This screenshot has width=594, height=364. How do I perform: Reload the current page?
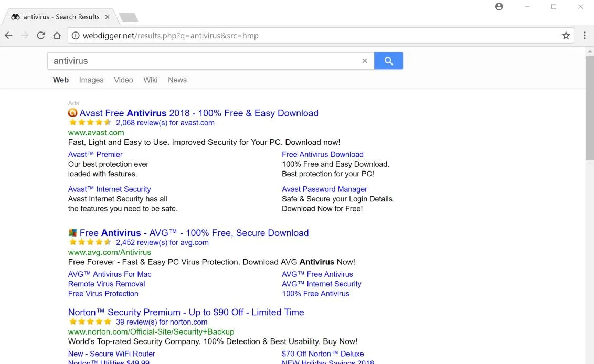tap(41, 36)
